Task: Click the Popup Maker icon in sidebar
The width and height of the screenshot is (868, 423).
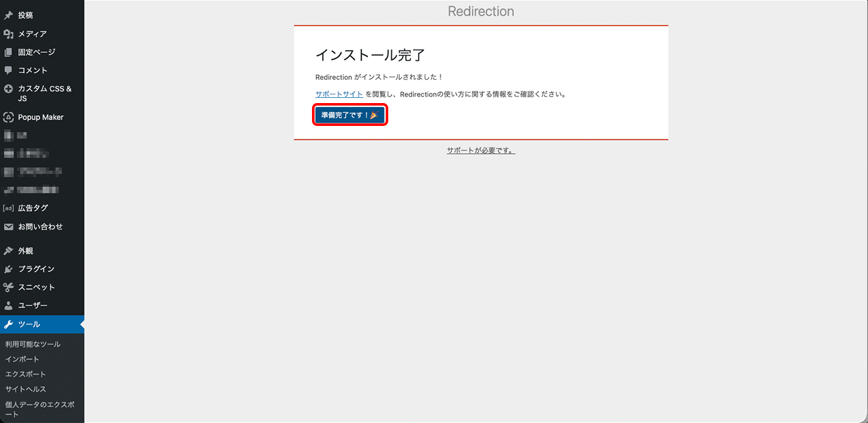Action: point(8,117)
